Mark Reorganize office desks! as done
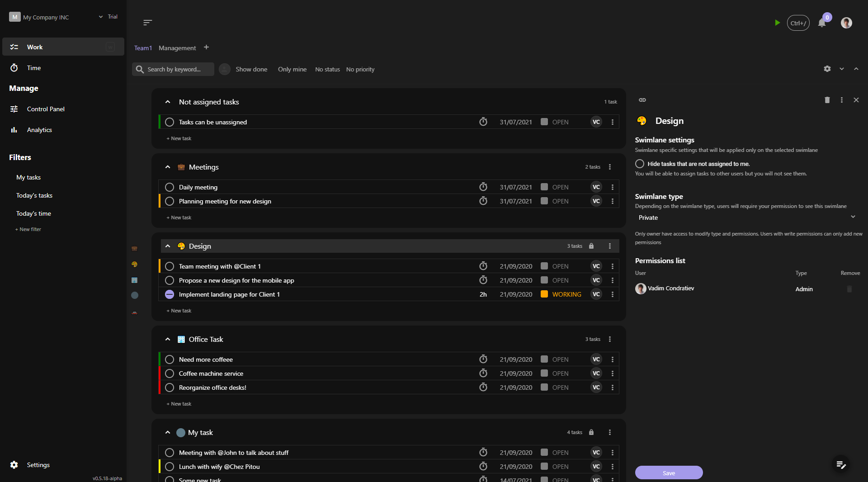Viewport: 868px width, 482px height. [170, 387]
